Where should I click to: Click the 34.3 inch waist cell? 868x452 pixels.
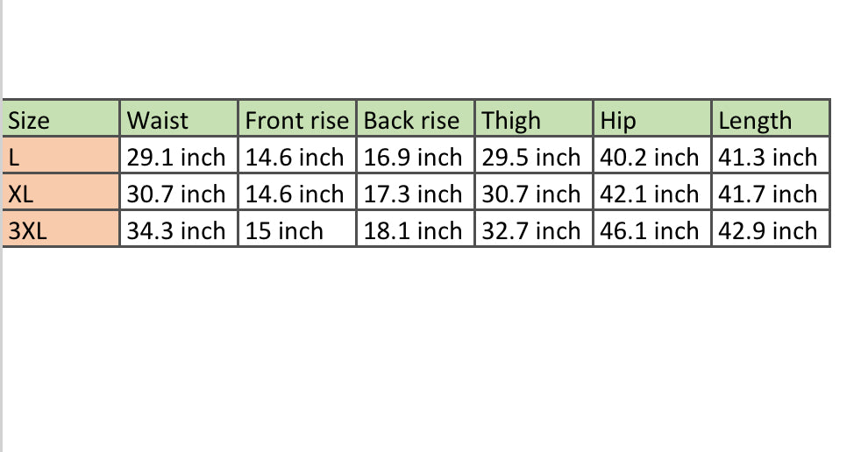click(x=179, y=230)
